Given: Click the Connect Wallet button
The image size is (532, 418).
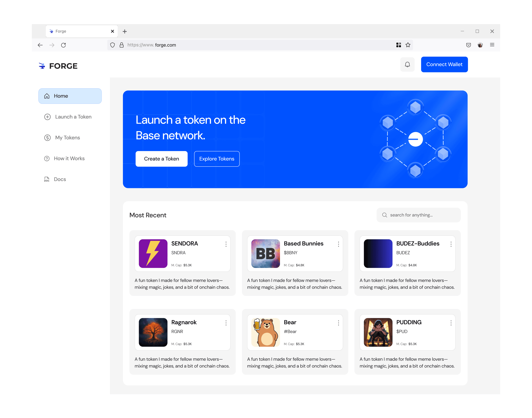Looking at the screenshot, I should coord(444,64).
